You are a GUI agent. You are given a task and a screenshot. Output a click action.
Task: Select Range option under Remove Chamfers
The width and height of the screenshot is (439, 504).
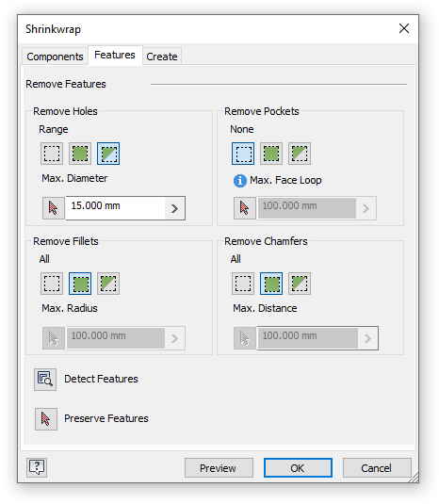point(300,284)
